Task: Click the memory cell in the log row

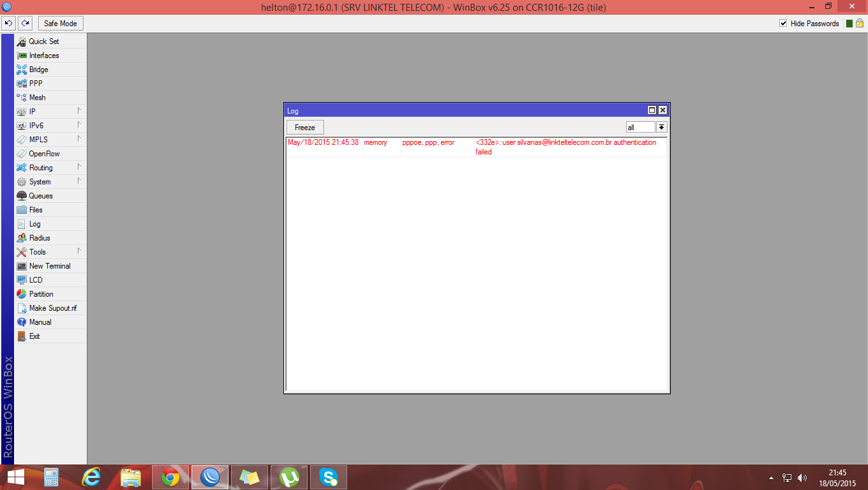Action: [375, 142]
